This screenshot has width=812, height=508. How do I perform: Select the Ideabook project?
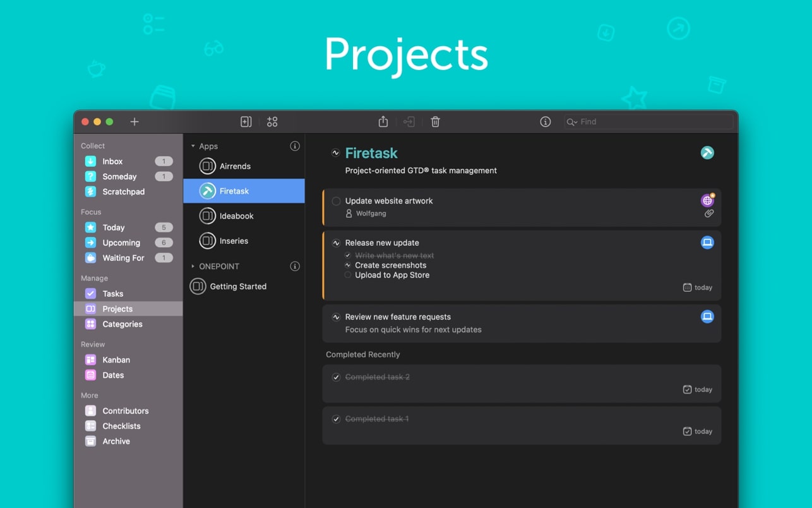tap(236, 216)
